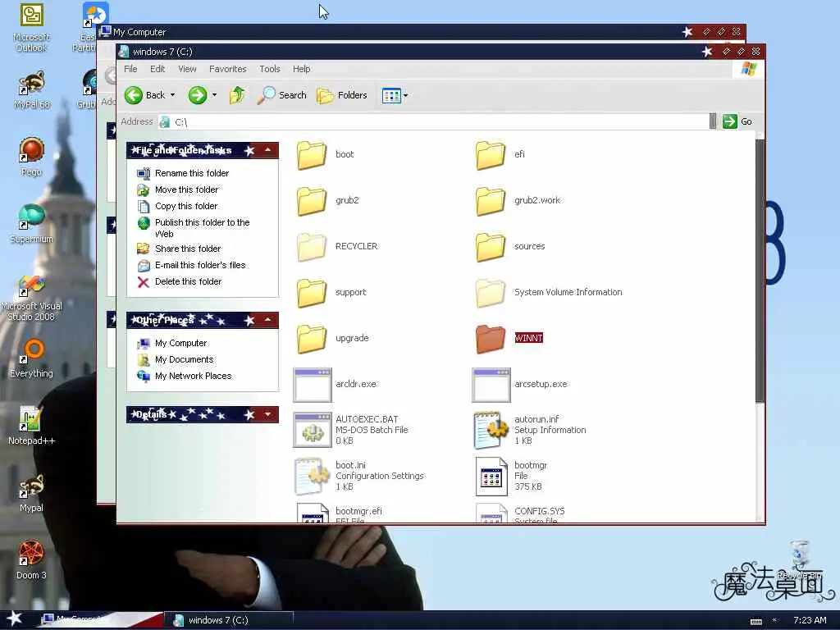Open the Help menu
Image resolution: width=840 pixels, height=630 pixels.
coord(302,69)
